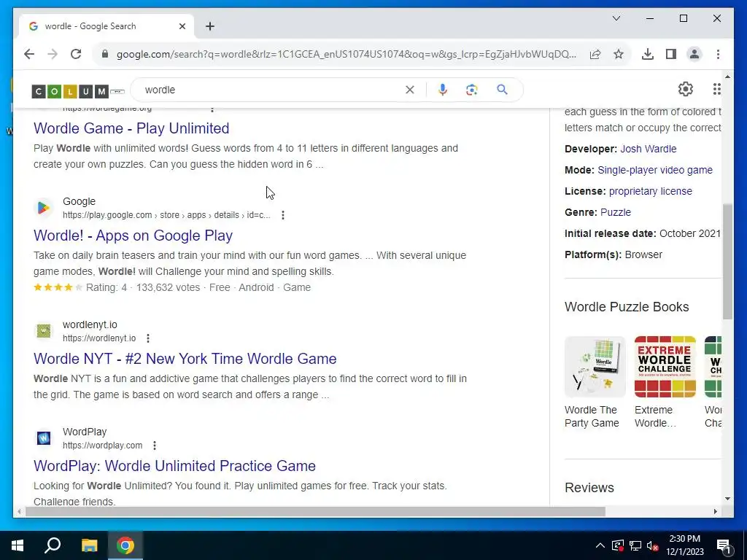Click the wordlenyt.io favicon
The height and width of the screenshot is (560, 747).
click(x=43, y=330)
